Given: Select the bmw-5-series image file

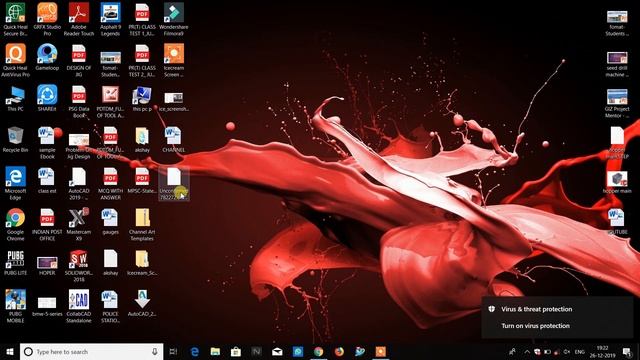Looking at the screenshot, I should pyautogui.click(x=47, y=306).
